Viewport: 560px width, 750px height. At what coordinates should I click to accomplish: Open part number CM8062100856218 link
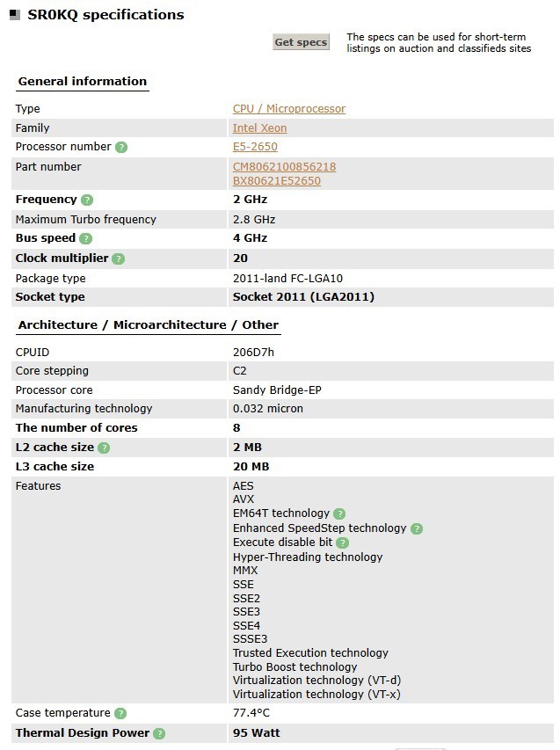284,166
